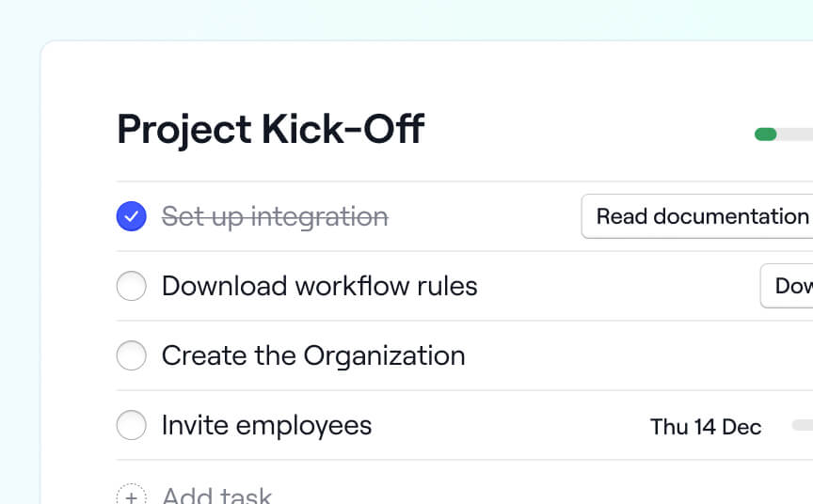Click the green fill of the progress bar
The height and width of the screenshot is (504, 813).
tap(765, 134)
